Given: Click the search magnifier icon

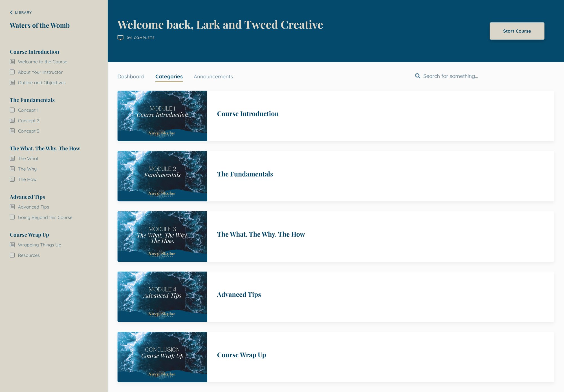Looking at the screenshot, I should (x=418, y=76).
